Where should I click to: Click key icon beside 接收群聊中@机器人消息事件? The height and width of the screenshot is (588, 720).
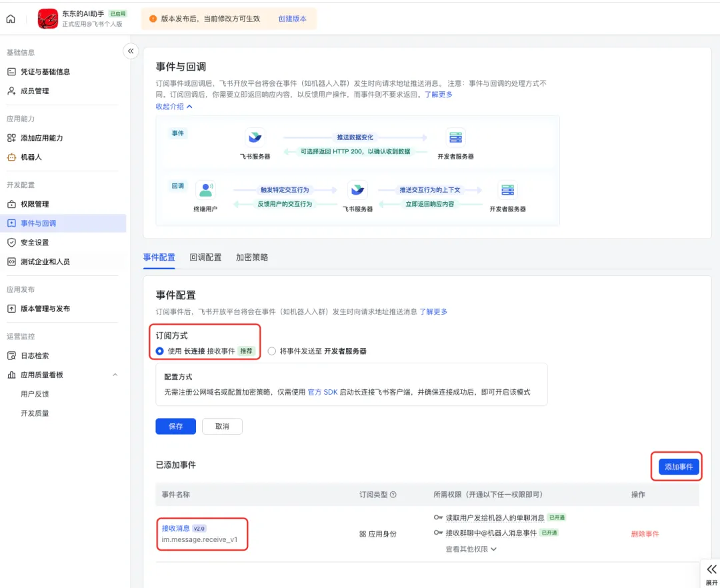[438, 533]
